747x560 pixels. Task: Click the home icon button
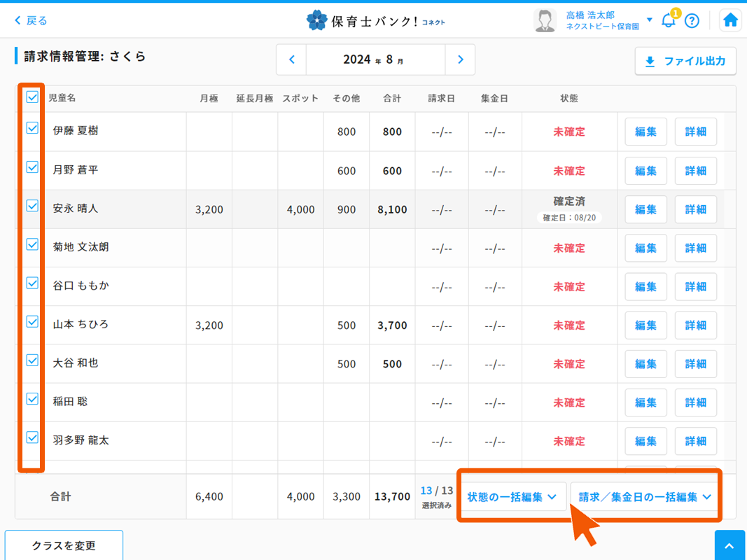(x=730, y=20)
